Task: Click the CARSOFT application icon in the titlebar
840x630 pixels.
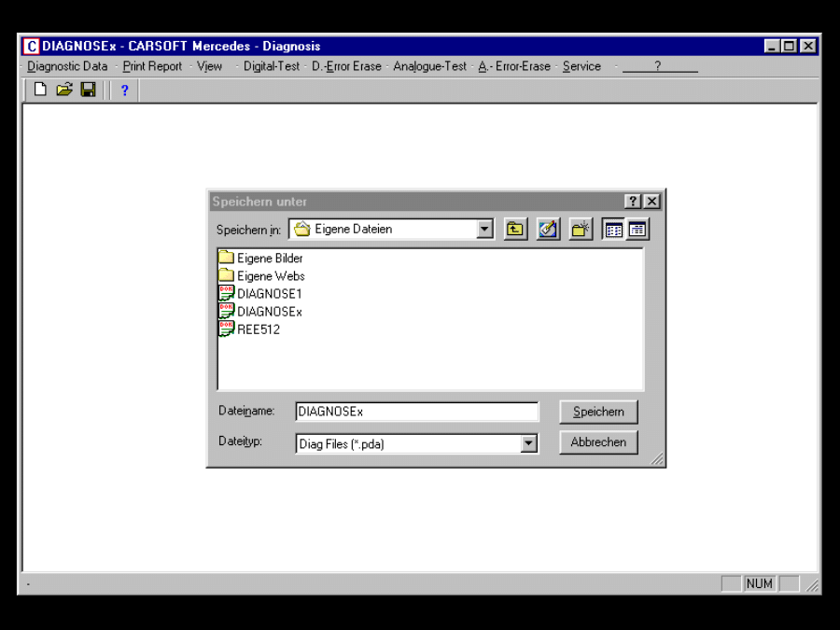Action: [x=30, y=46]
